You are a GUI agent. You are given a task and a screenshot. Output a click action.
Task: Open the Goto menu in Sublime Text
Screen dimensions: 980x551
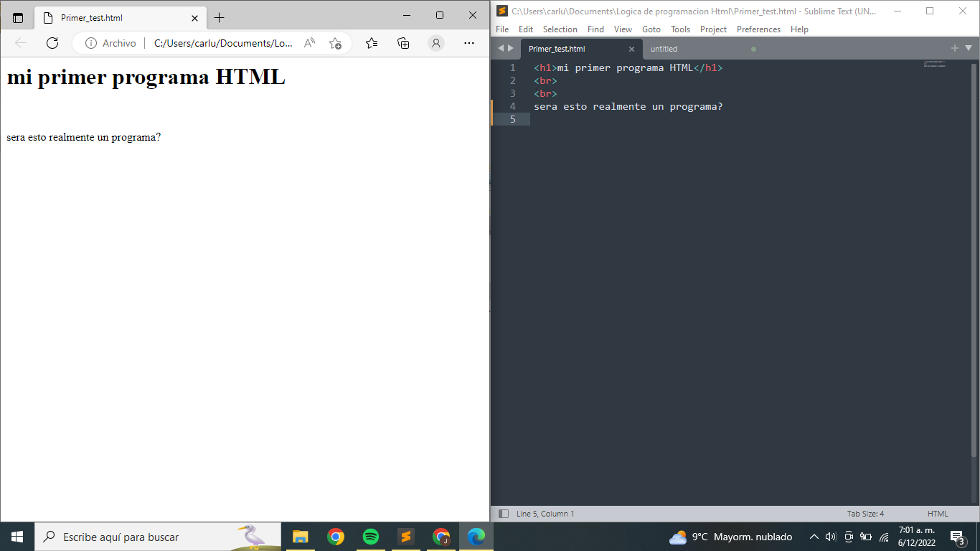coord(651,29)
